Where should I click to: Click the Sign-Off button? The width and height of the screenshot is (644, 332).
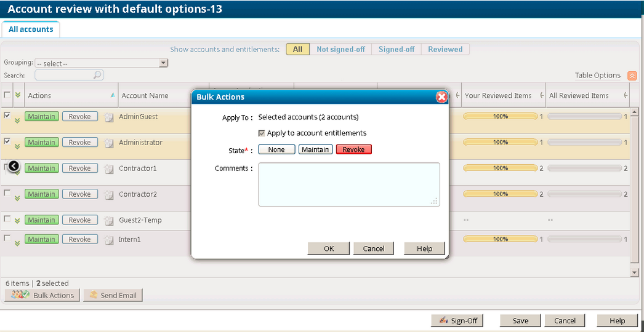point(457,320)
